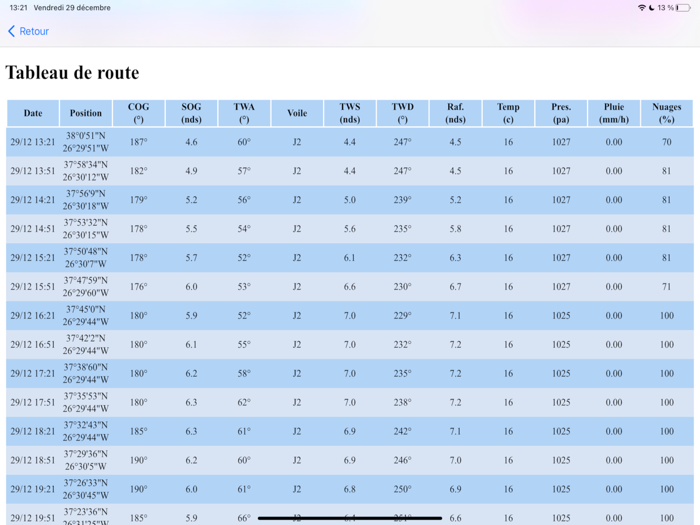
Task: Click Voile J2 in 14:21 row
Action: tap(297, 200)
